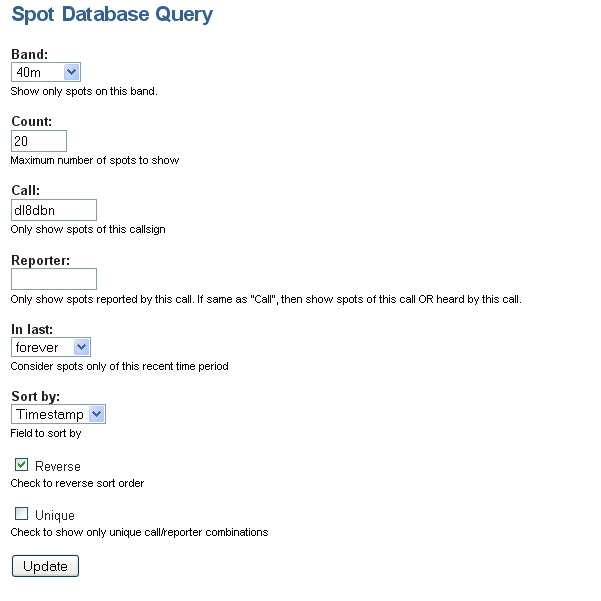Click the Call field containing dl8dbn
This screenshot has width=601, height=601.
pyautogui.click(x=54, y=210)
